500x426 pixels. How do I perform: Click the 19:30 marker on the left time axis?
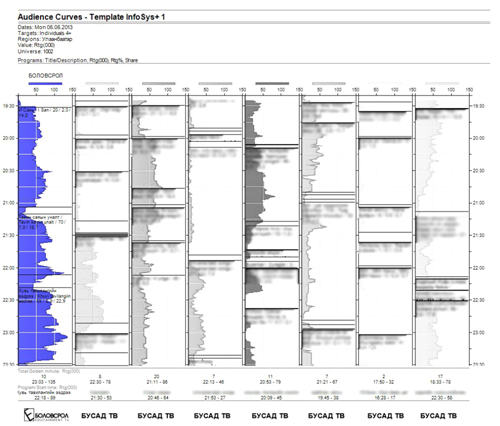tap(9, 106)
